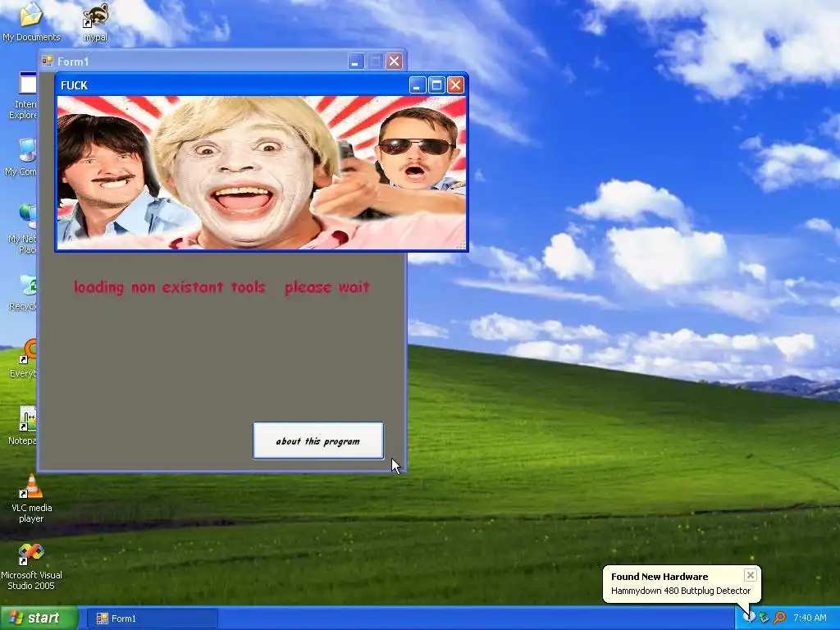Maximize the front picture window

(x=436, y=84)
